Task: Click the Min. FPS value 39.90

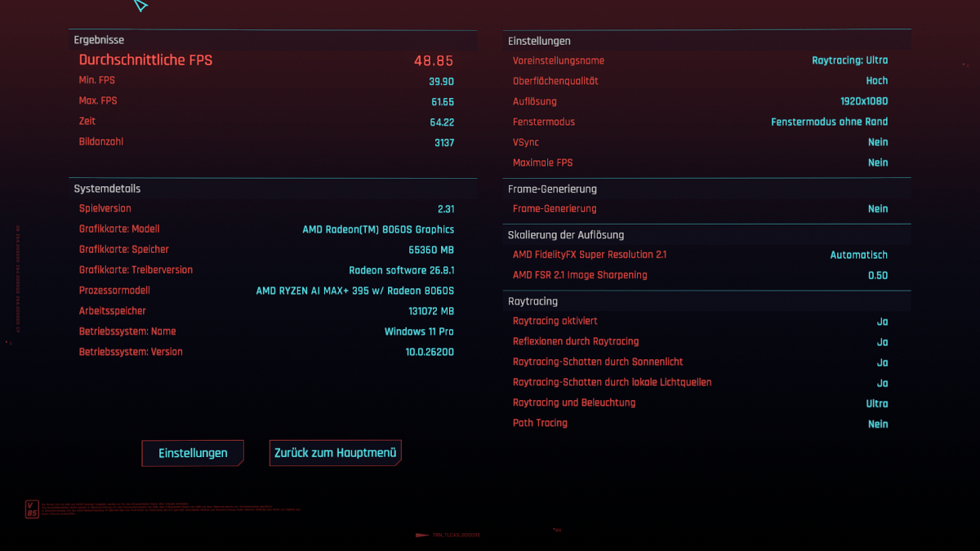Action: click(441, 81)
